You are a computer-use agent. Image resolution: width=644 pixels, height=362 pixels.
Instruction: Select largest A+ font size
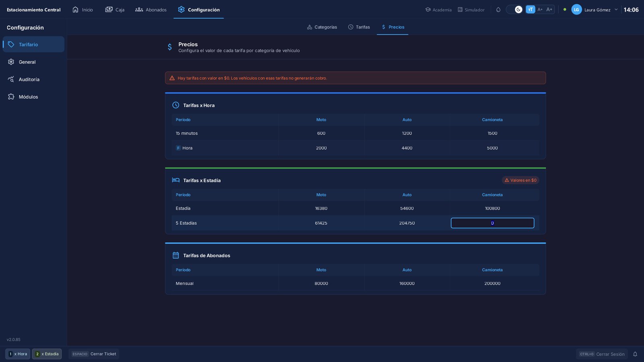pyautogui.click(x=549, y=10)
